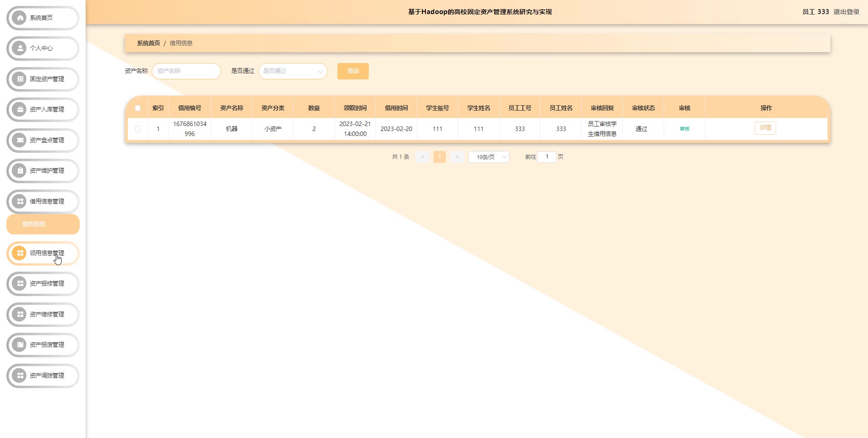Check the row checkbox for 借用编号 1676861034996
Screen dimensions: 868x438
point(138,129)
